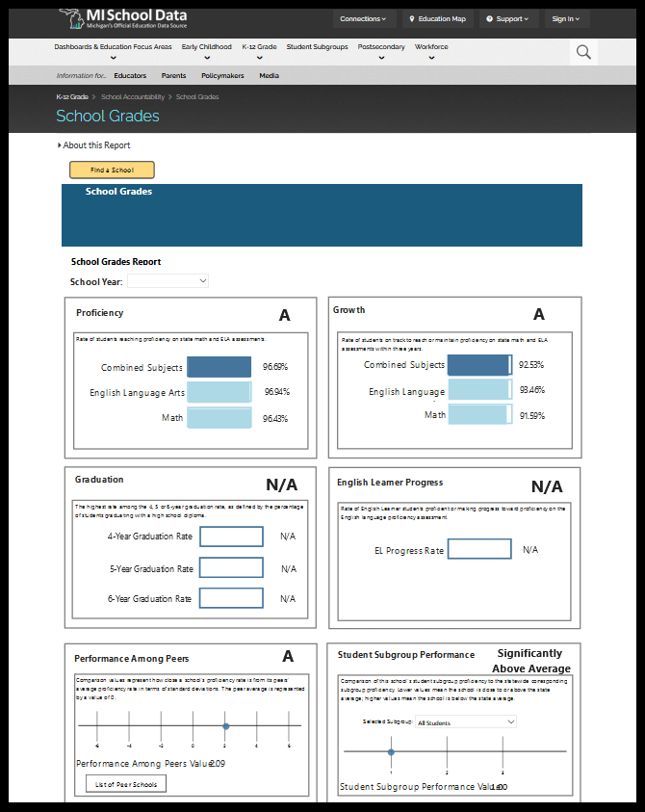
Task: Click the 91.59% Growth Math value
Action: click(x=532, y=415)
